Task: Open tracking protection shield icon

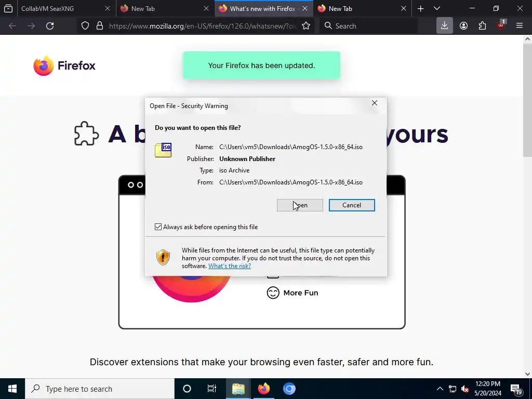Action: [x=85, y=26]
